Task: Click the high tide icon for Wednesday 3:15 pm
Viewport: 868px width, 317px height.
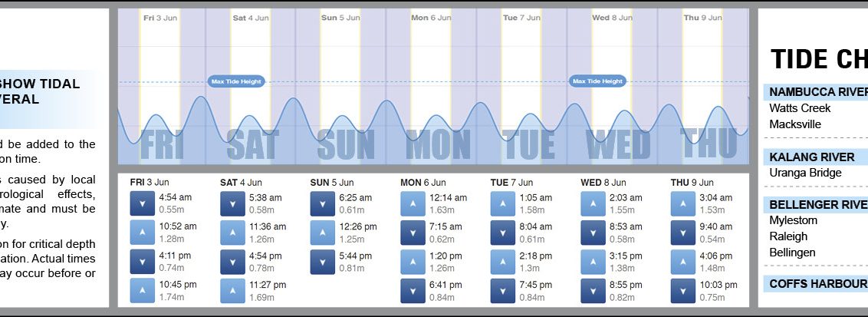Action: point(592,262)
